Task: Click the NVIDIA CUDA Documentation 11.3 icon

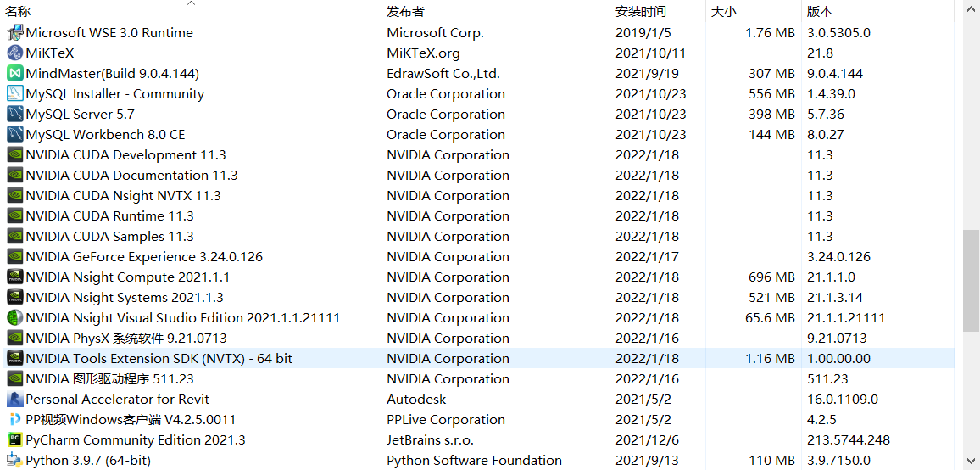Action: (x=15, y=176)
